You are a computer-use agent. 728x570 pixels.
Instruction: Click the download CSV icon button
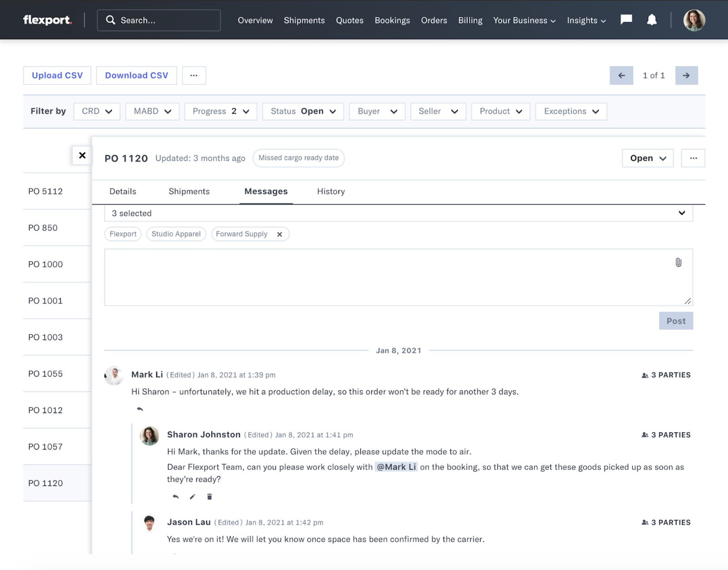pos(136,75)
